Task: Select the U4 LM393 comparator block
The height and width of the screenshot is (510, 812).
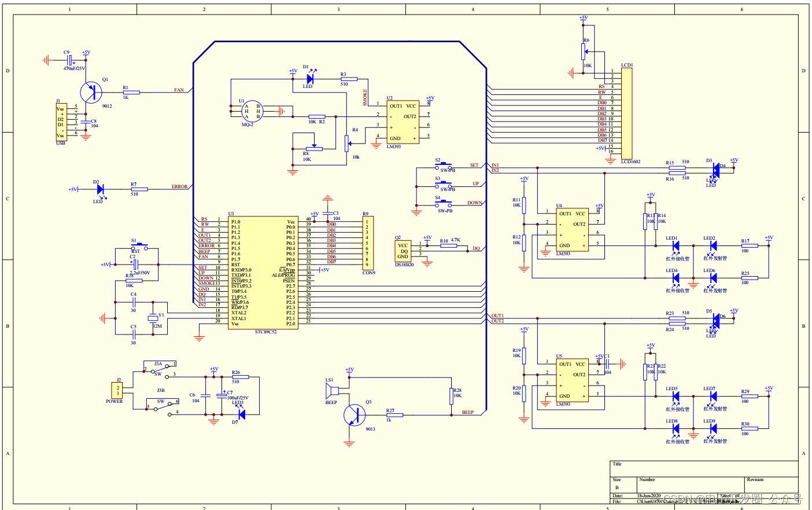Action: [572, 230]
